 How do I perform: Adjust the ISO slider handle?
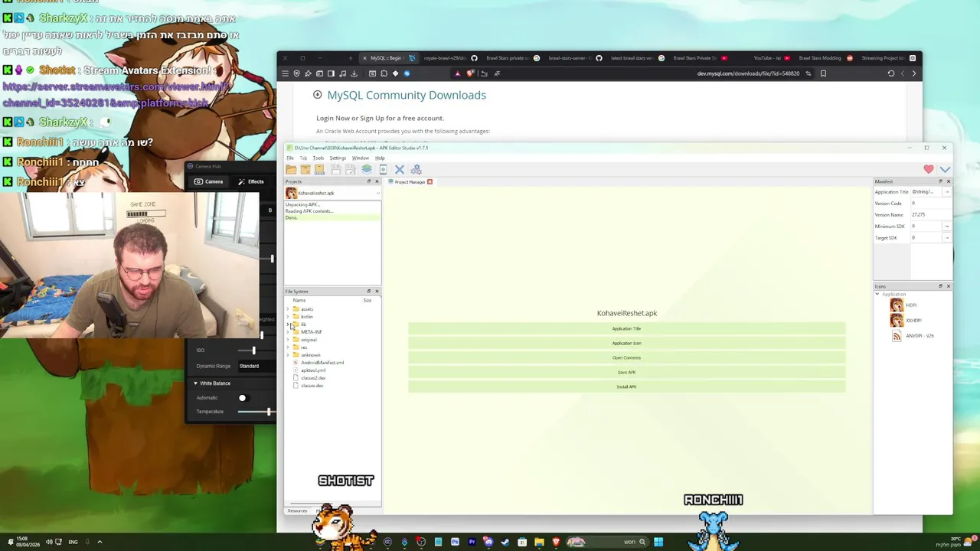pyautogui.click(x=253, y=350)
